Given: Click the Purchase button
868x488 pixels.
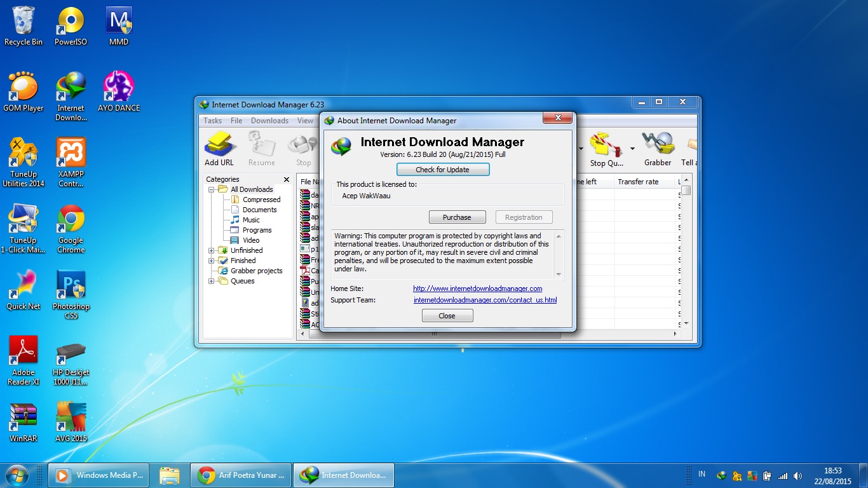Looking at the screenshot, I should (458, 217).
